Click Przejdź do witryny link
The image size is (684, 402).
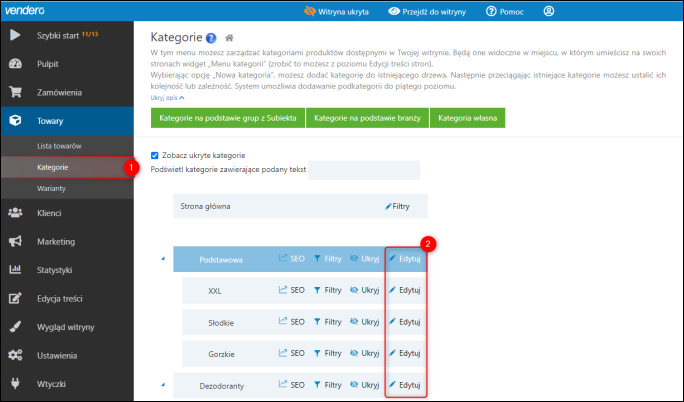[x=427, y=12]
